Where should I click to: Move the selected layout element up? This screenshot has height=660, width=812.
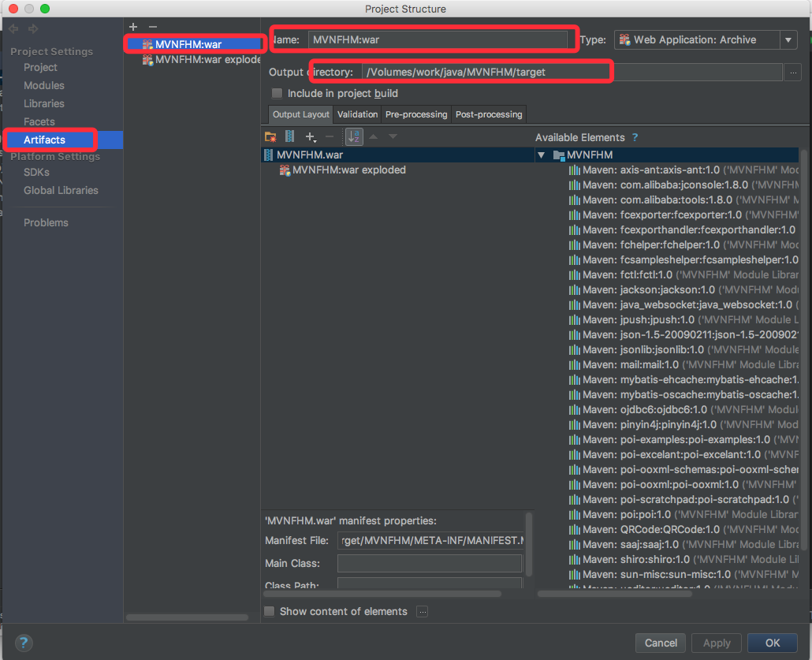373,136
